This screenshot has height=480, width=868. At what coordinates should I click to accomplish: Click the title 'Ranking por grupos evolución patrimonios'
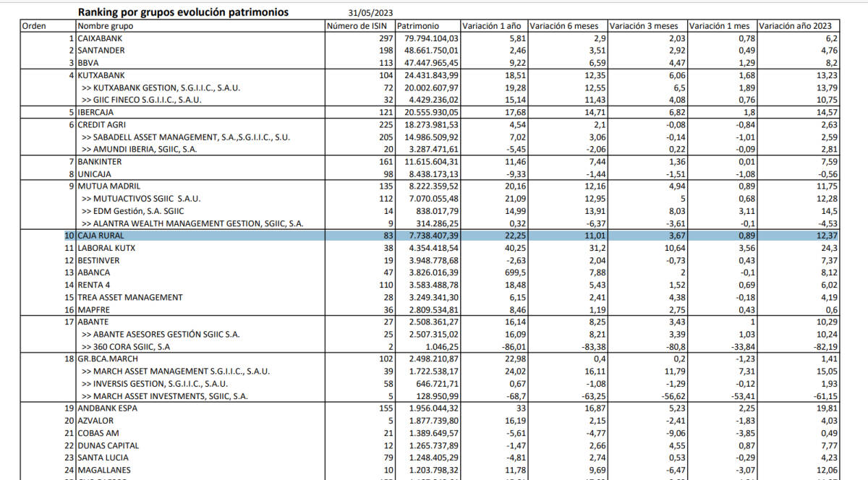[182, 12]
